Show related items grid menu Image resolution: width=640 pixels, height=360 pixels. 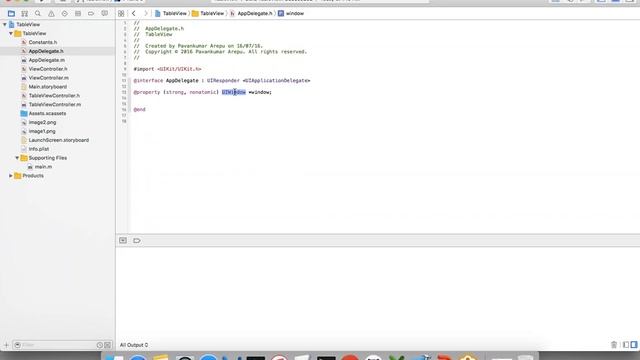click(121, 13)
